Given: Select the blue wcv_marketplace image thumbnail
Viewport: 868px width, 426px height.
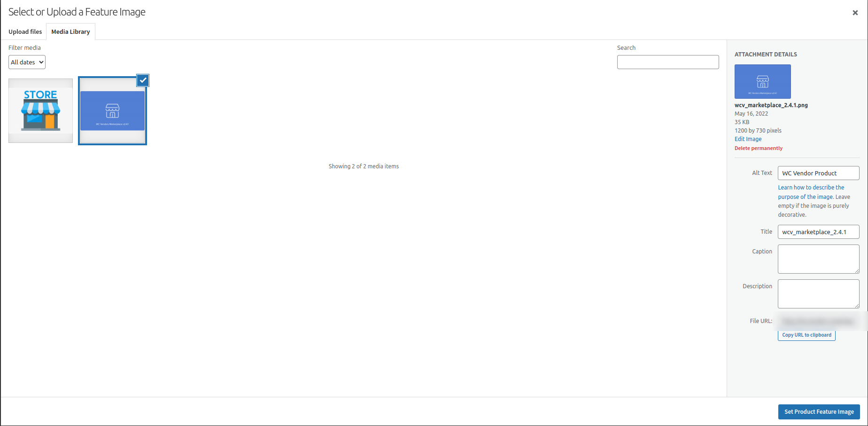Looking at the screenshot, I should click(112, 111).
